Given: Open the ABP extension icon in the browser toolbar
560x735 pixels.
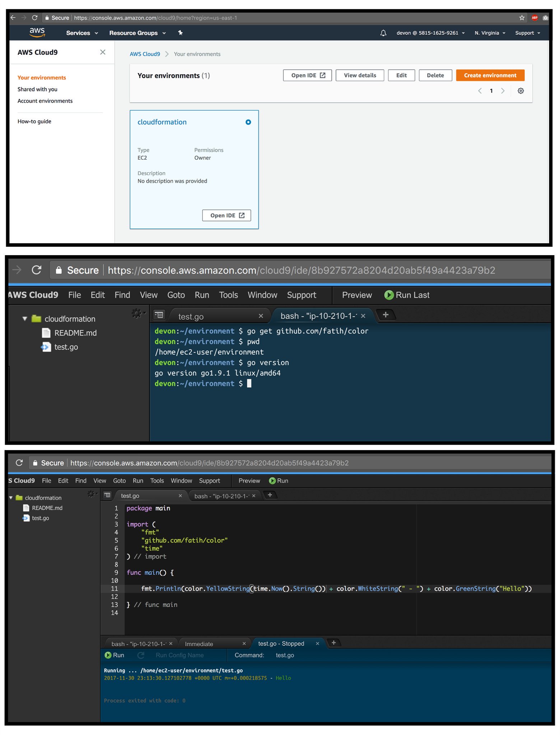Looking at the screenshot, I should [535, 18].
